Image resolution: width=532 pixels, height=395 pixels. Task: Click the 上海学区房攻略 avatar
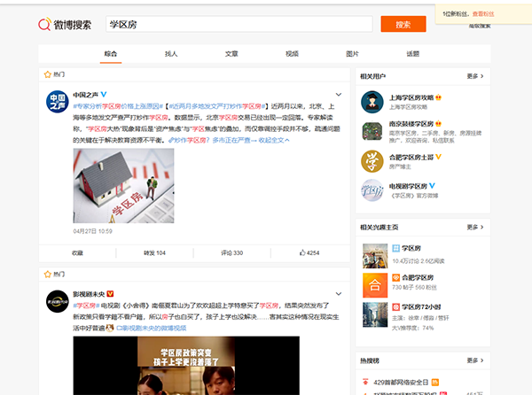coord(372,102)
